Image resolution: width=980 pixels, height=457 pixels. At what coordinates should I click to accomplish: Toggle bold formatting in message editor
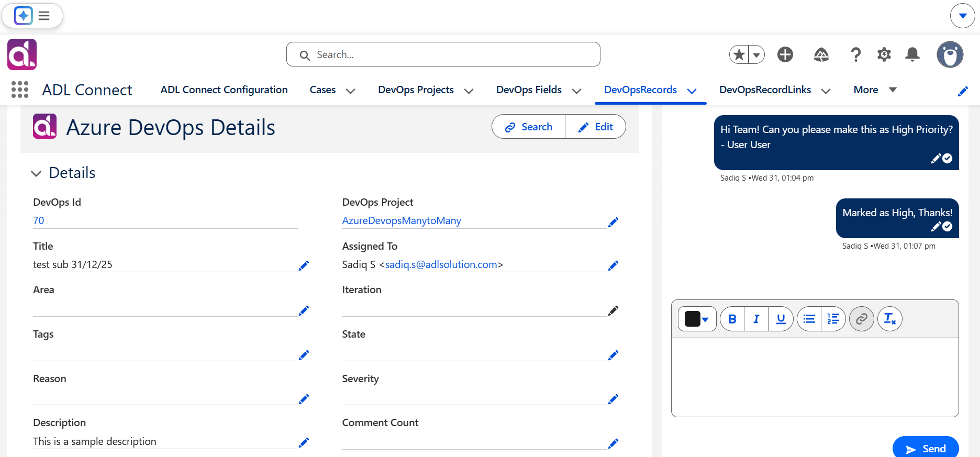(732, 319)
